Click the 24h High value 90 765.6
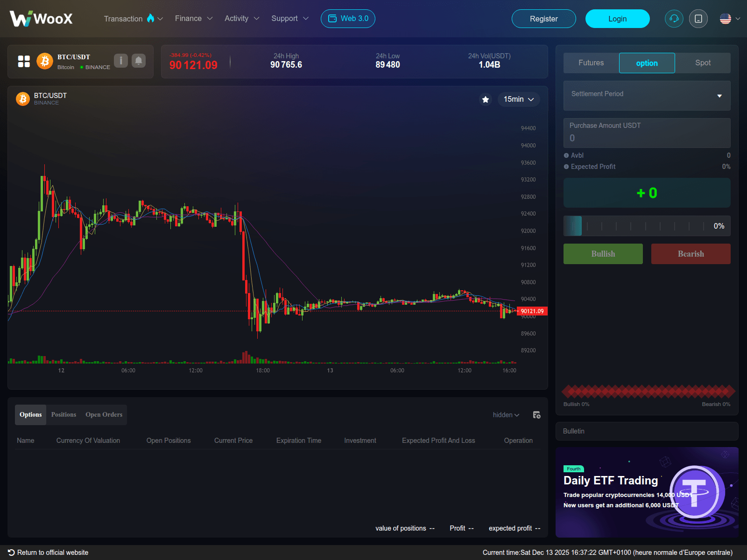The image size is (747, 560). pyautogui.click(x=286, y=65)
